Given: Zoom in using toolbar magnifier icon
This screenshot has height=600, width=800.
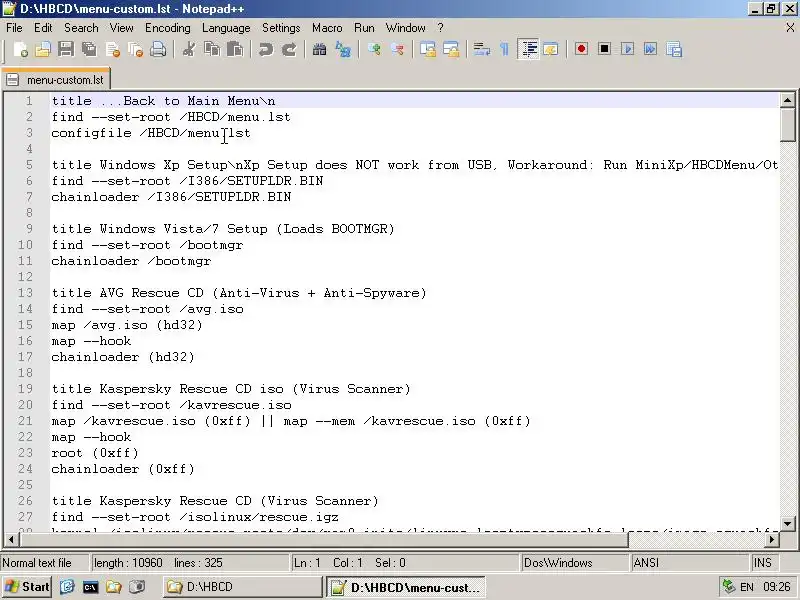Looking at the screenshot, I should 374,49.
